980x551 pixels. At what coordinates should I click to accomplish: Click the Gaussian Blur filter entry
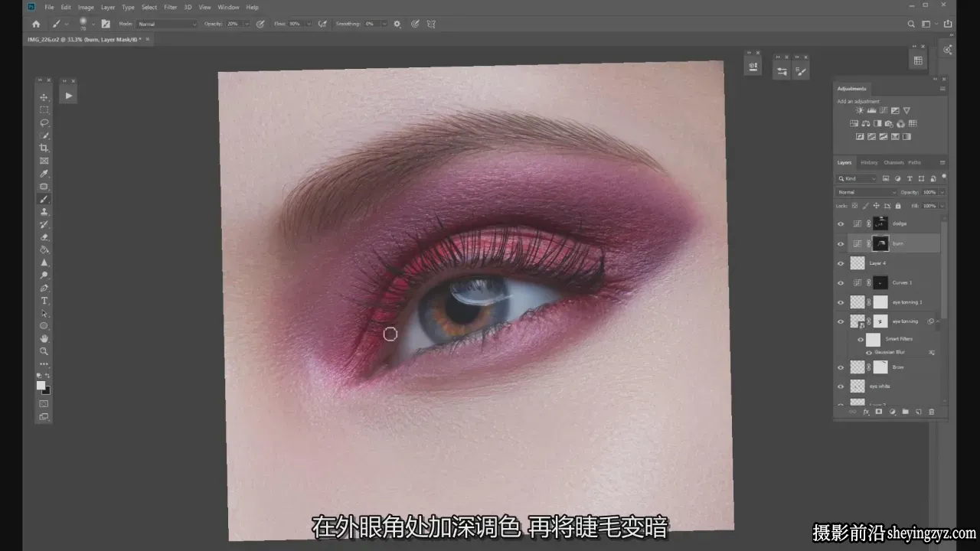coord(890,352)
